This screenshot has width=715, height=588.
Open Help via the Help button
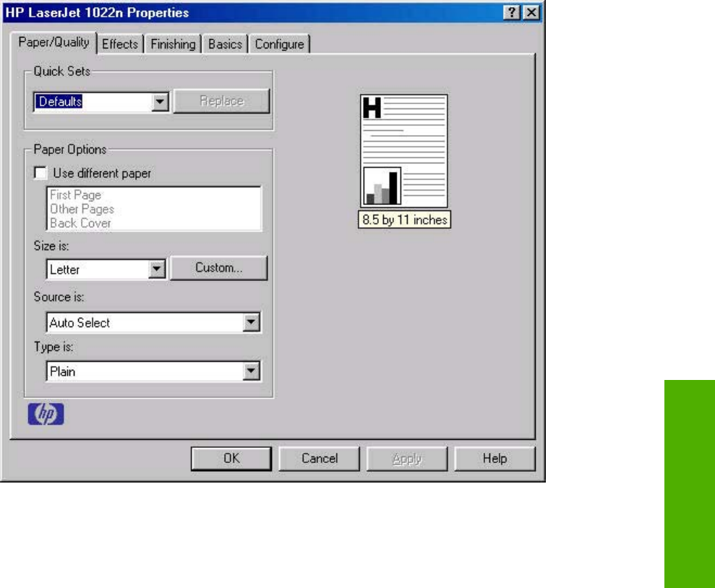point(494,459)
